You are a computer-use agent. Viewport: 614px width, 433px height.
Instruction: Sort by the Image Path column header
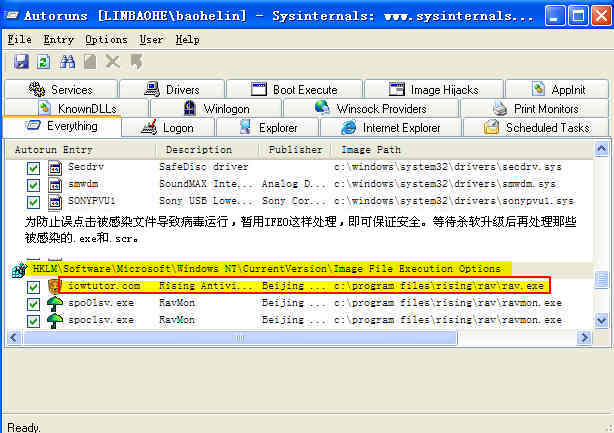462,150
